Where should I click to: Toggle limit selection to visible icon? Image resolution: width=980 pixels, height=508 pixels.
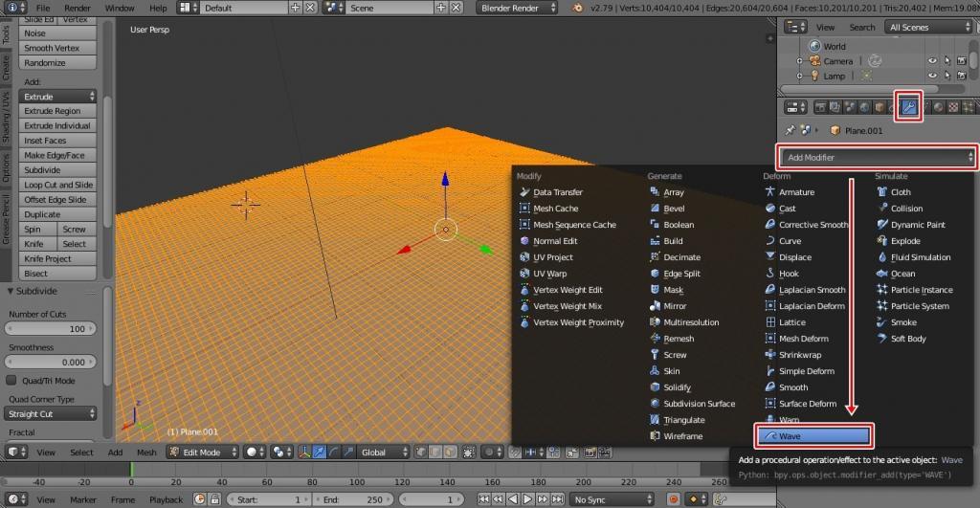pos(469,452)
